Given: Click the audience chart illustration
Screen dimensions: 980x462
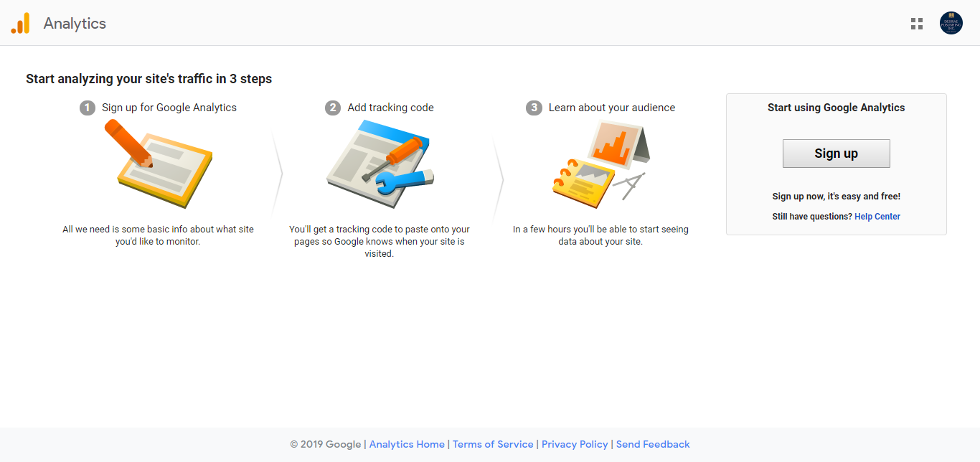Looking at the screenshot, I should point(600,164).
